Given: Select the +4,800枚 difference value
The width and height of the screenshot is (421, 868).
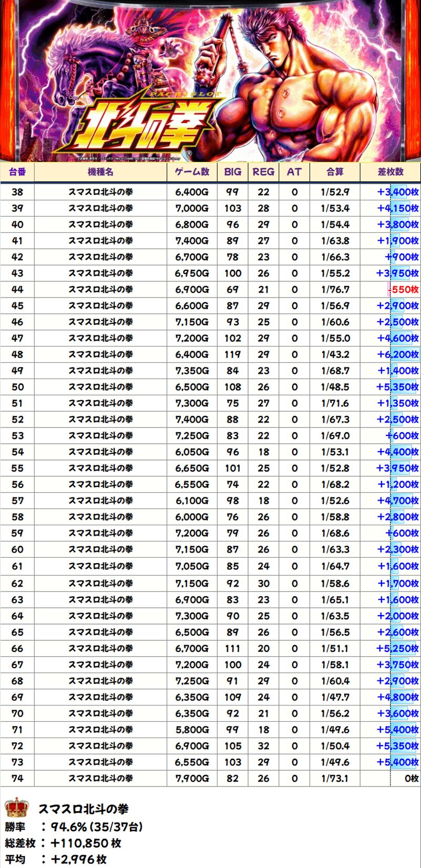Looking at the screenshot, I should pos(398,697).
